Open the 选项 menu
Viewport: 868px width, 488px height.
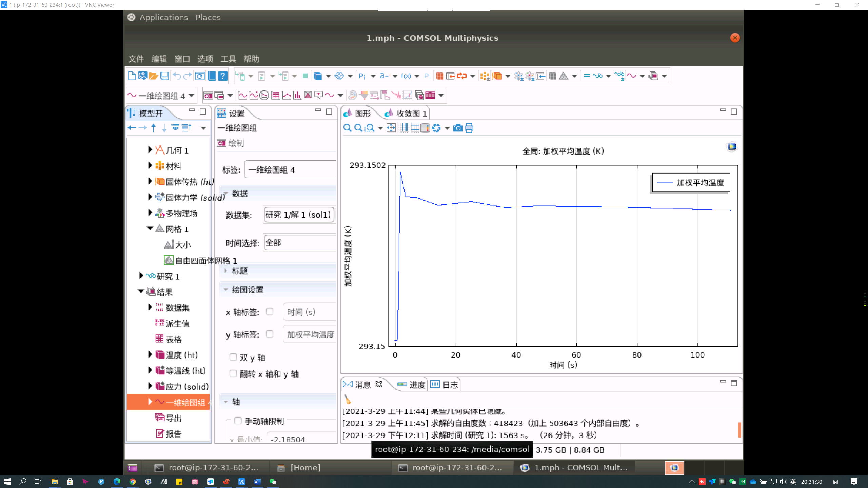(x=205, y=59)
